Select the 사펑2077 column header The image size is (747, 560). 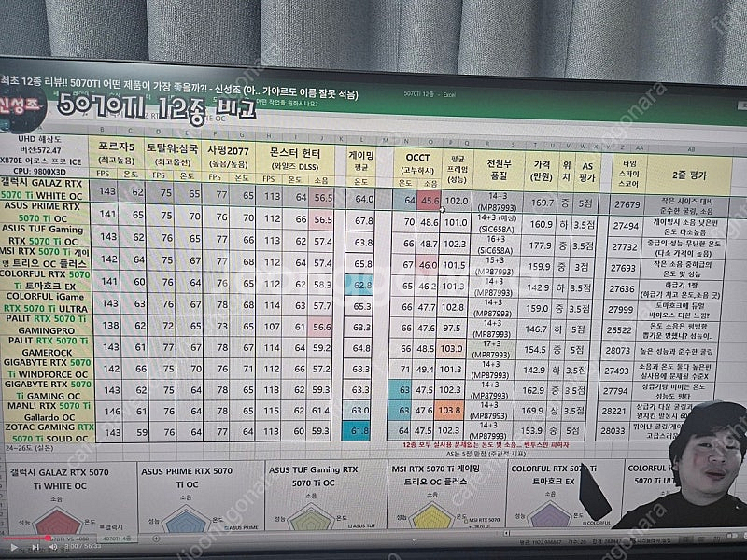pyautogui.click(x=228, y=156)
